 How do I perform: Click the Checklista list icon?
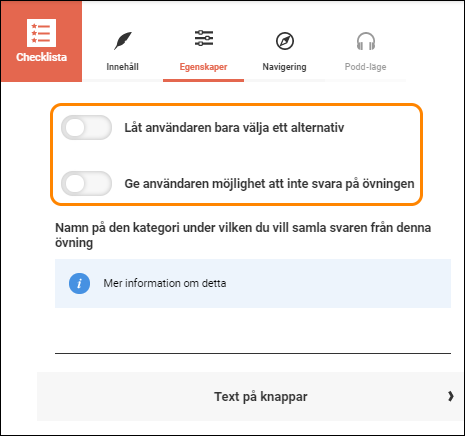pyautogui.click(x=41, y=33)
